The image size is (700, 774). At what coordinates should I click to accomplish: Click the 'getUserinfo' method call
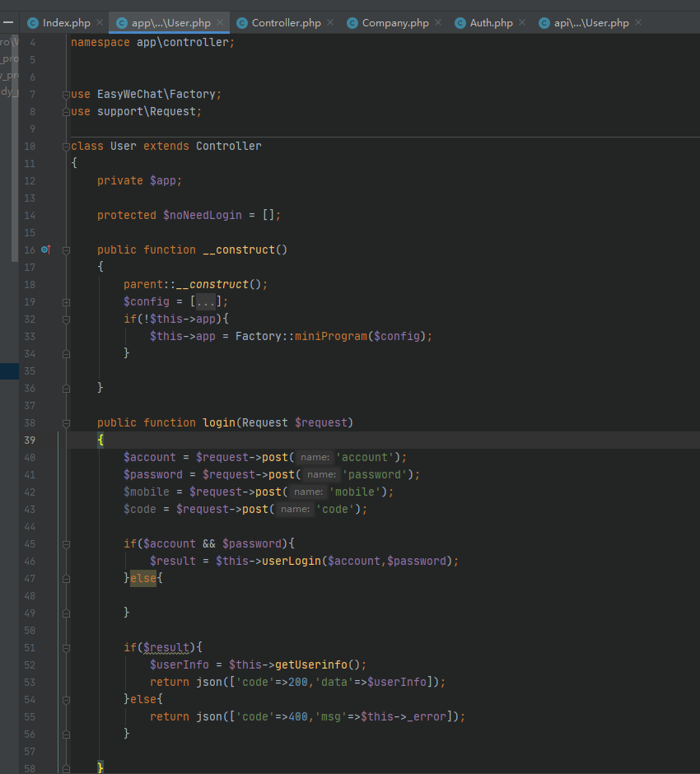[311, 664]
